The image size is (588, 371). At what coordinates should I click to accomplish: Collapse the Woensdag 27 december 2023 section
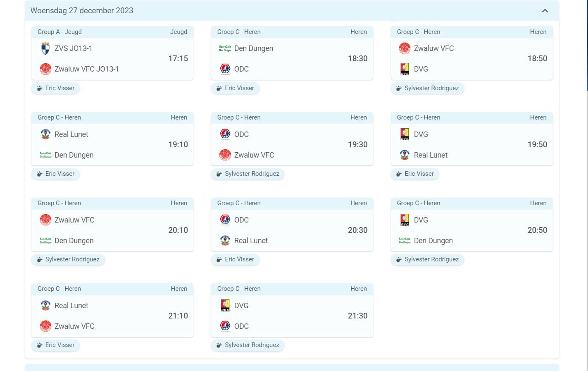(x=545, y=11)
